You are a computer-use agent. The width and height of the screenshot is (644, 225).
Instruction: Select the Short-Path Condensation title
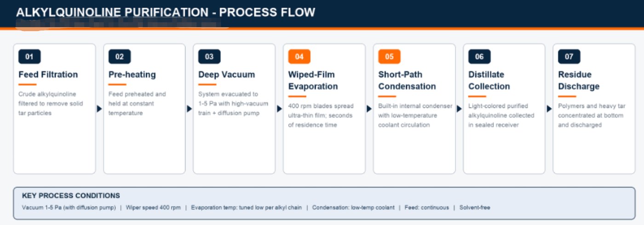click(407, 81)
